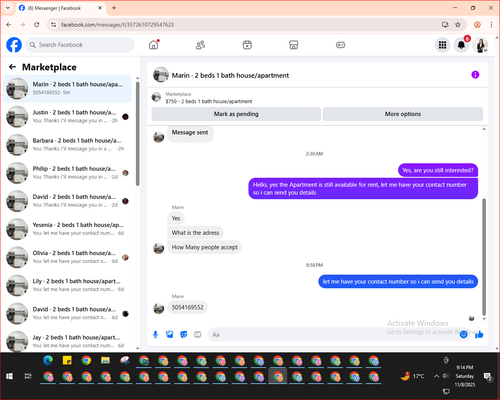Choose a sticker icon
Image resolution: width=500 pixels, height=400 pixels.
(x=184, y=334)
